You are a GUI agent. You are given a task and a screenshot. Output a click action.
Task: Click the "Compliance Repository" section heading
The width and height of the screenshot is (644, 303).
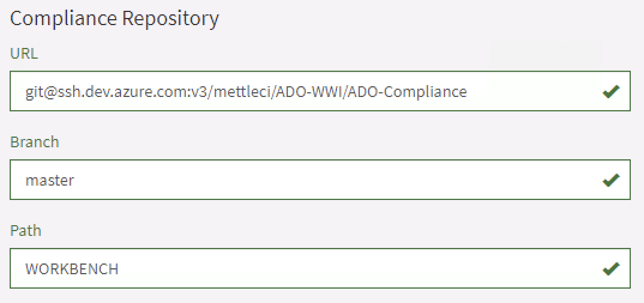(114, 19)
